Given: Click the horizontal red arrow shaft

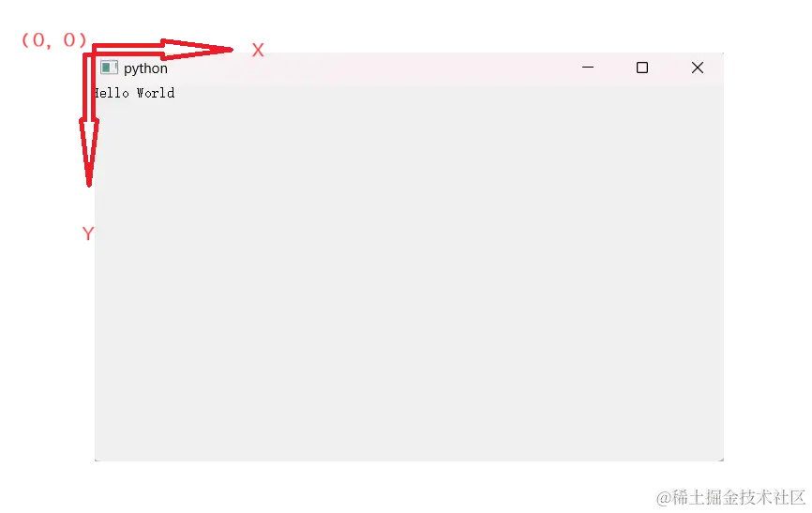Looking at the screenshot, I should pyautogui.click(x=128, y=51).
